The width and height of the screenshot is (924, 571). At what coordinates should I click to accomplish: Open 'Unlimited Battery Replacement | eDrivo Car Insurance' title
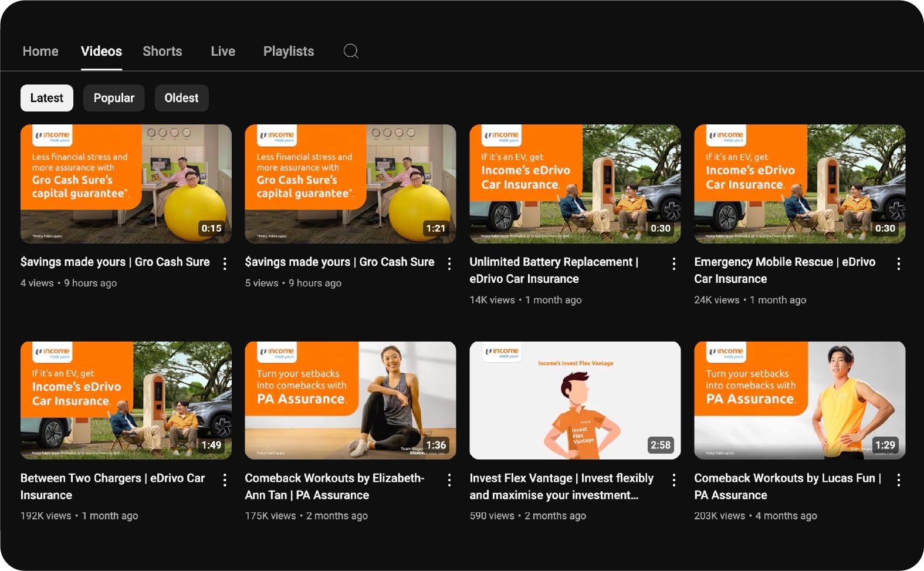[554, 271]
